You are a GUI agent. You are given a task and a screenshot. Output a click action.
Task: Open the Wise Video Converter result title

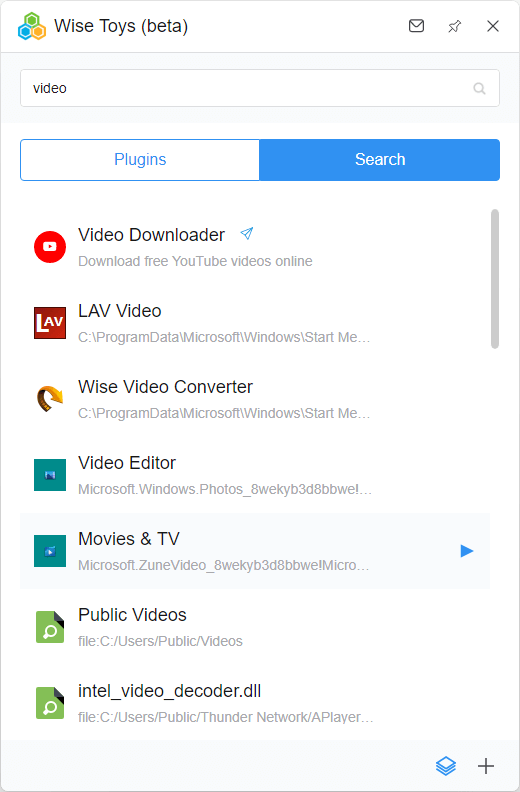click(165, 387)
